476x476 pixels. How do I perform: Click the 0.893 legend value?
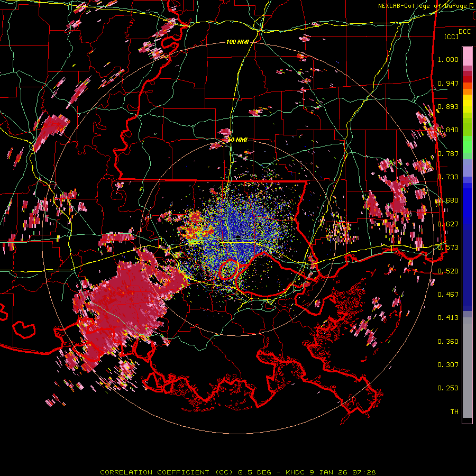point(448,106)
